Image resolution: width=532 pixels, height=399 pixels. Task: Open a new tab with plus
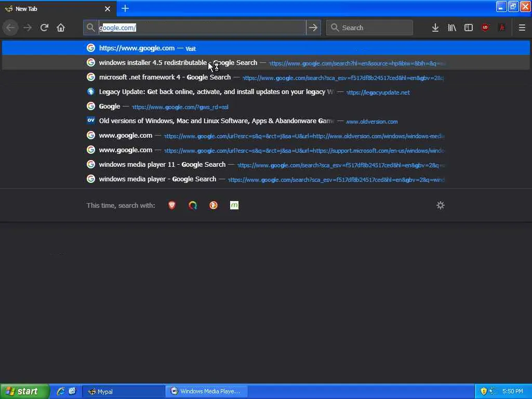tap(125, 8)
